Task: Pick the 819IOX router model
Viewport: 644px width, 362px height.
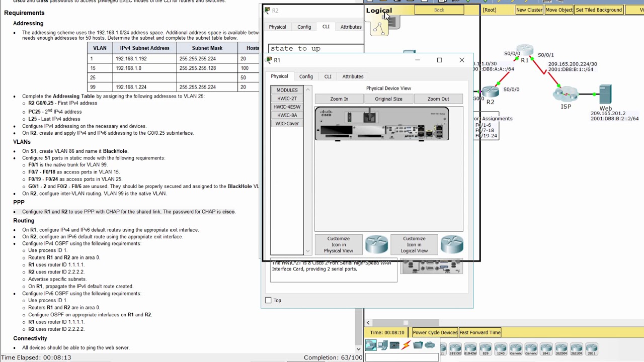Action: pos(455,349)
